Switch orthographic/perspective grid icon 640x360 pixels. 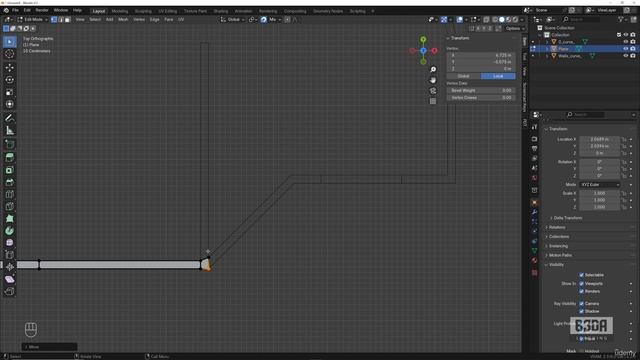(x=433, y=101)
